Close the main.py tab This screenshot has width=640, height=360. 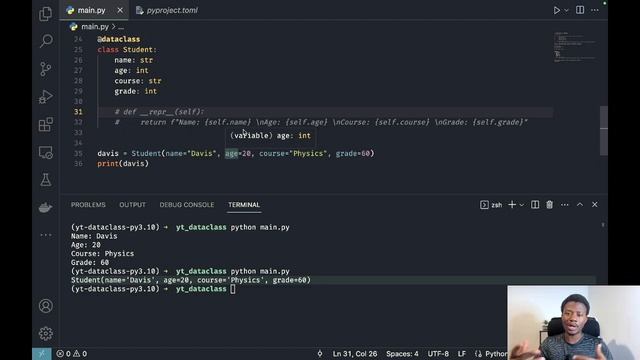[x=120, y=10]
